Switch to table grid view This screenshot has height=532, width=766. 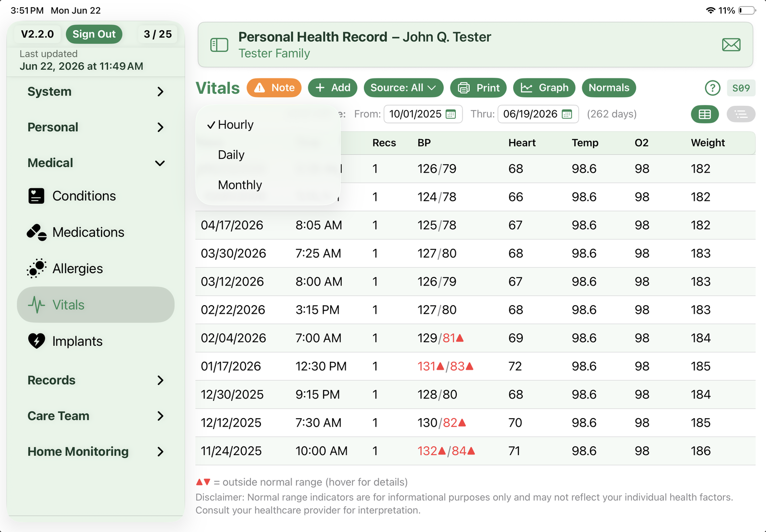(x=705, y=114)
